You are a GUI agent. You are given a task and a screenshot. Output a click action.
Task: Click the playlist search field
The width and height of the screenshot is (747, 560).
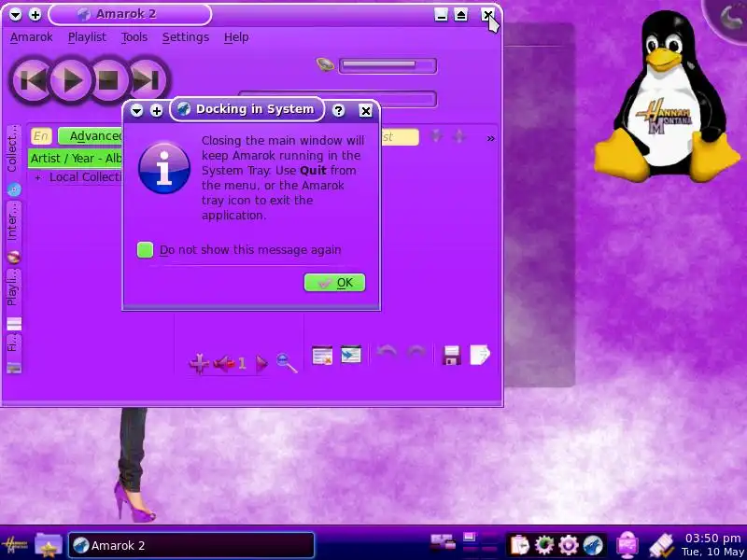[x=400, y=137]
